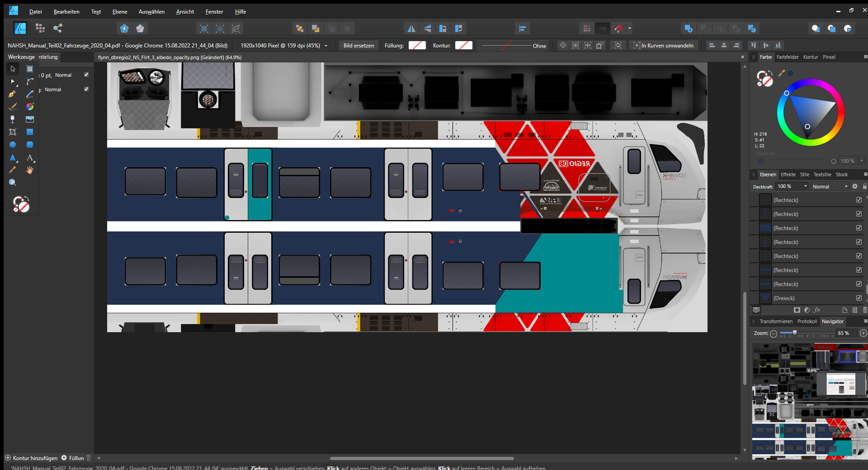The height and width of the screenshot is (470, 868).
Task: Select the Move tool arrow
Action: [13, 69]
